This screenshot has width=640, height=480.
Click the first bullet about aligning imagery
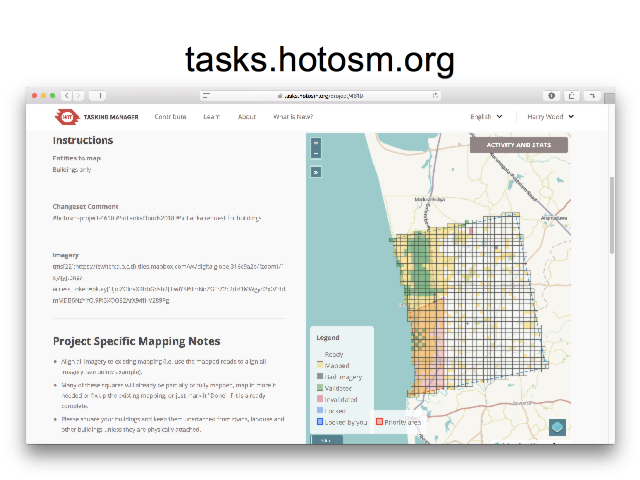(x=164, y=367)
